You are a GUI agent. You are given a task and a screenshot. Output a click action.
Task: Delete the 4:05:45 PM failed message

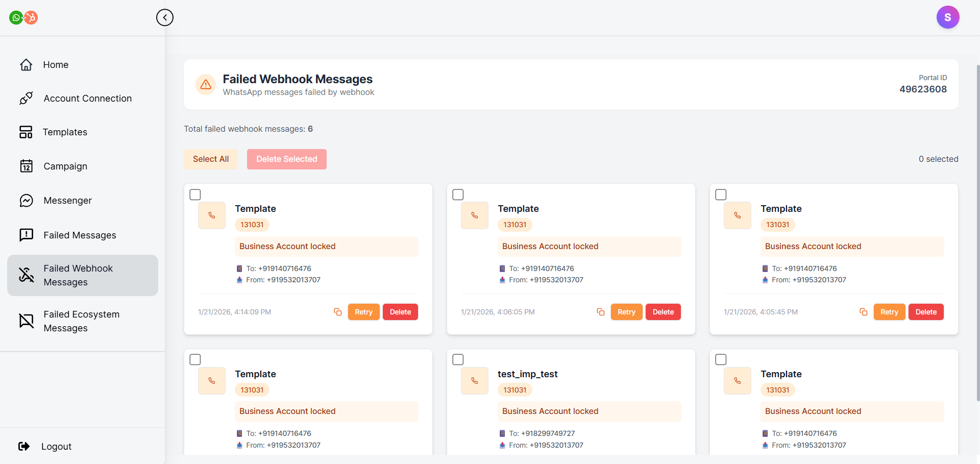[925, 312]
